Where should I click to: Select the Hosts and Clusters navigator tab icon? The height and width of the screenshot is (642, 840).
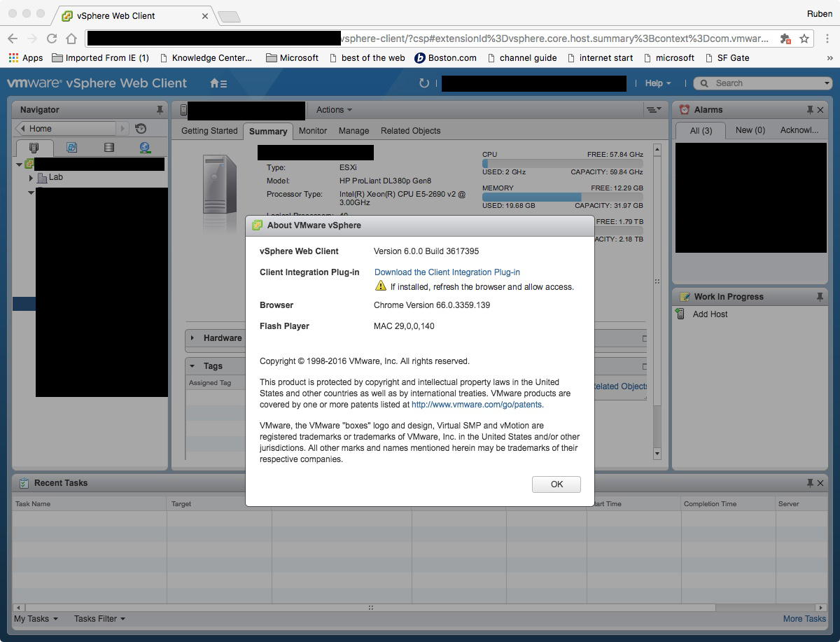coord(34,147)
